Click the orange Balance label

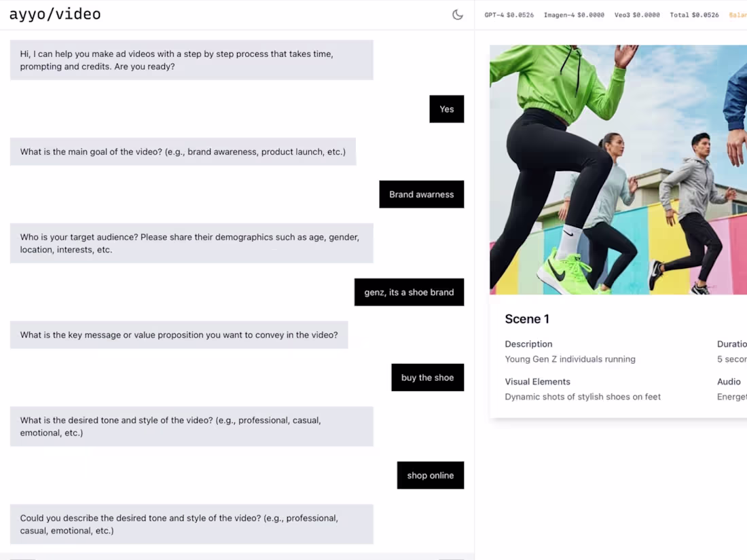(737, 15)
